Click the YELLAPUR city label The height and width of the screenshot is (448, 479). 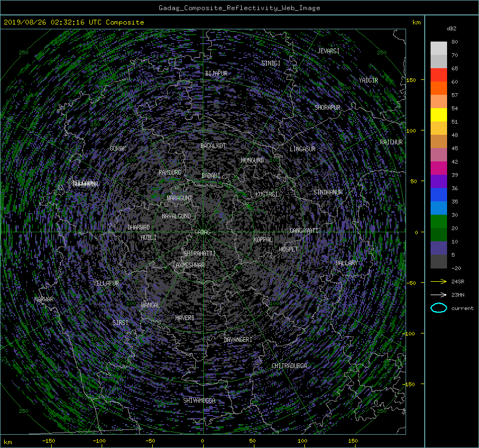tap(106, 283)
